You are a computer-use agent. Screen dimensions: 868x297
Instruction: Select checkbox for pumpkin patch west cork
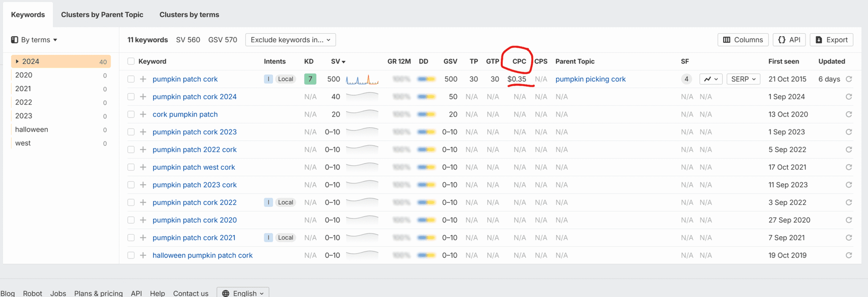pos(131,167)
